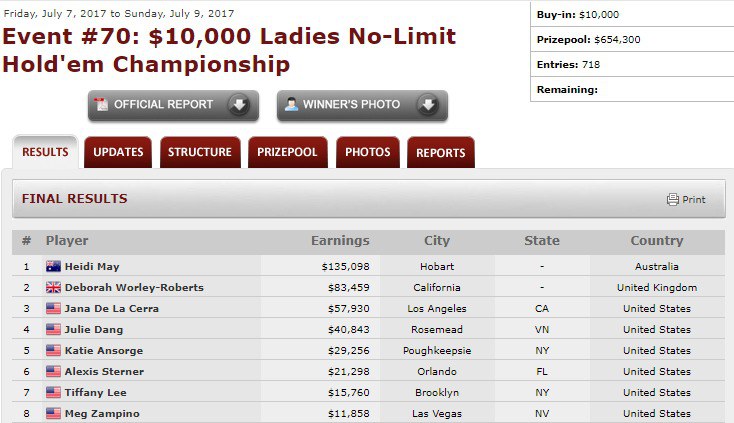734x423 pixels.
Task: Click the download arrow on Official Report button
Action: 239,104
